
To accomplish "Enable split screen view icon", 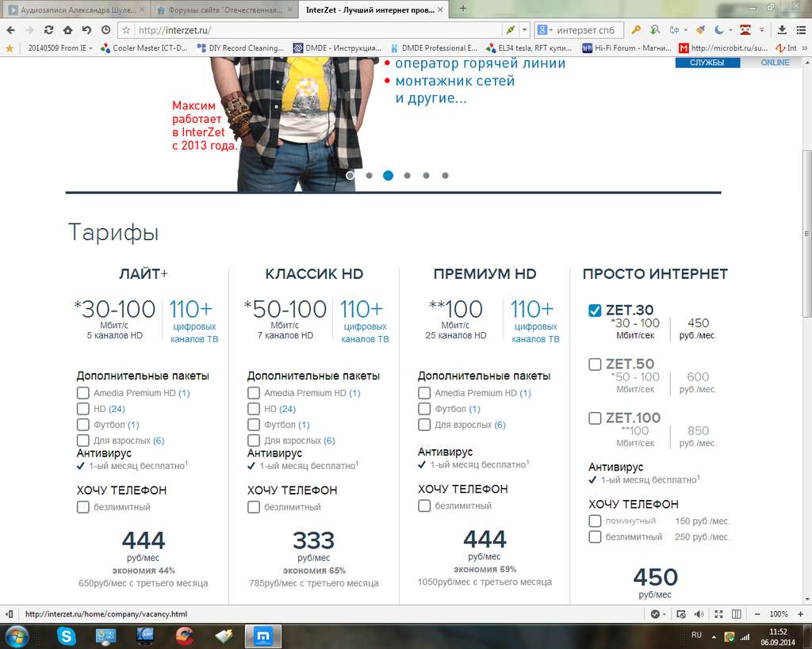I will click(x=737, y=614).
